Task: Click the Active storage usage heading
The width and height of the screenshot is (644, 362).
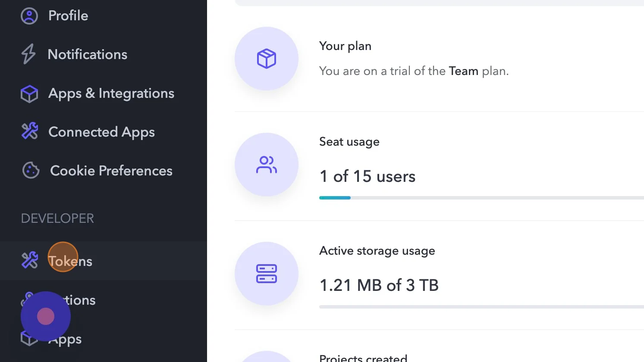Action: [377, 251]
